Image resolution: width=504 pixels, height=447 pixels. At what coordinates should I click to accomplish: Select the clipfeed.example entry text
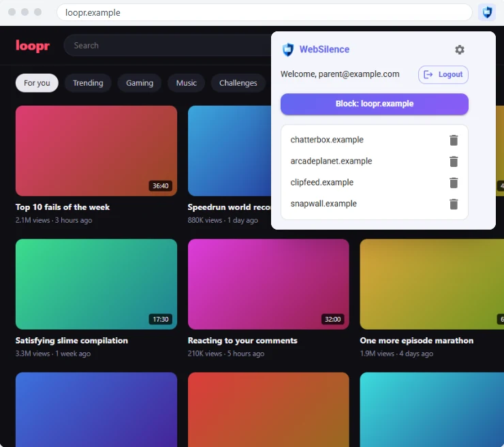[x=321, y=183]
